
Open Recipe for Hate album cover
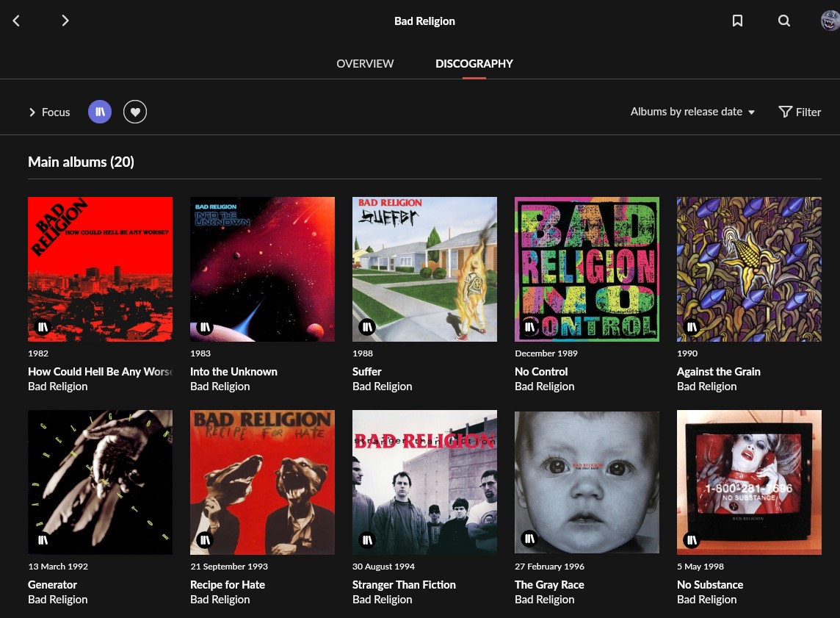(x=263, y=482)
